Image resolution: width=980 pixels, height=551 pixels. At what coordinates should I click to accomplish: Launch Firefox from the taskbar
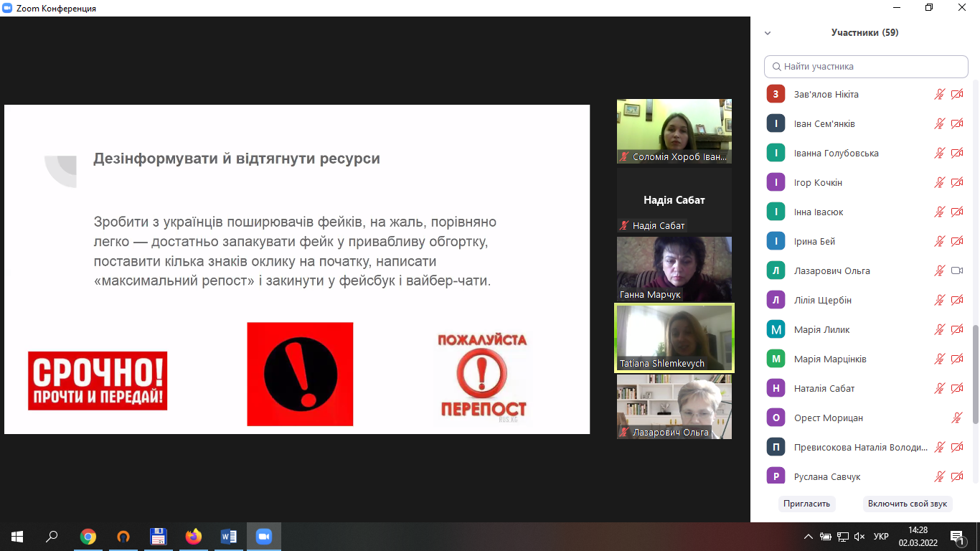194,536
